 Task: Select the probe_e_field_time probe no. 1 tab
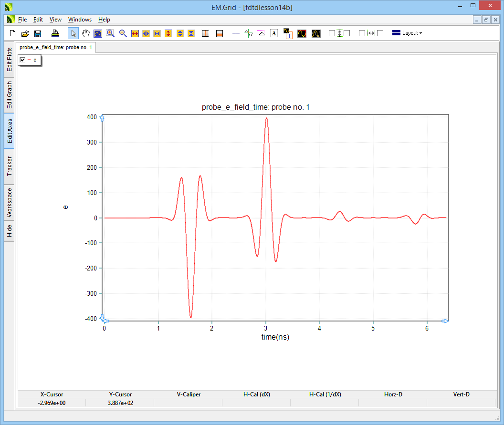(x=56, y=48)
